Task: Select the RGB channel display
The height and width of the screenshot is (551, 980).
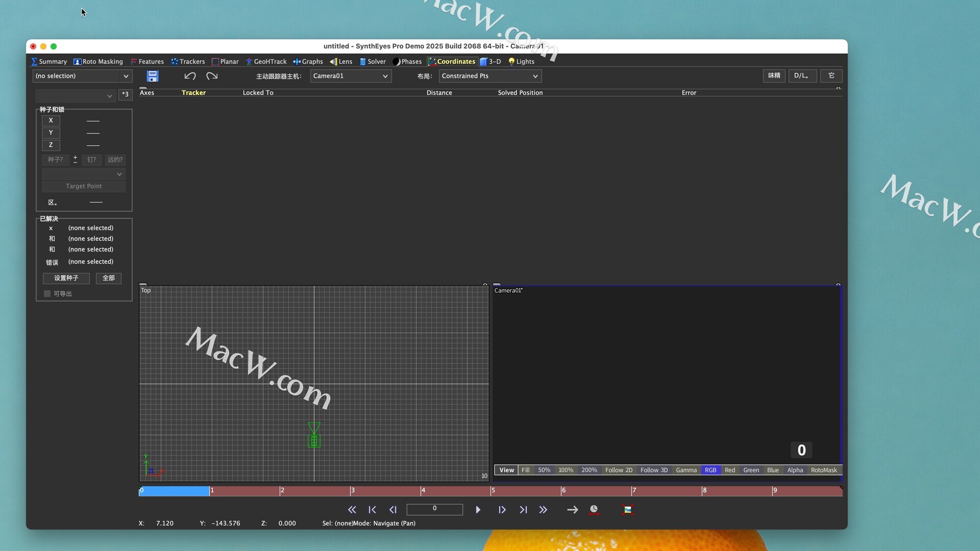Action: [710, 470]
